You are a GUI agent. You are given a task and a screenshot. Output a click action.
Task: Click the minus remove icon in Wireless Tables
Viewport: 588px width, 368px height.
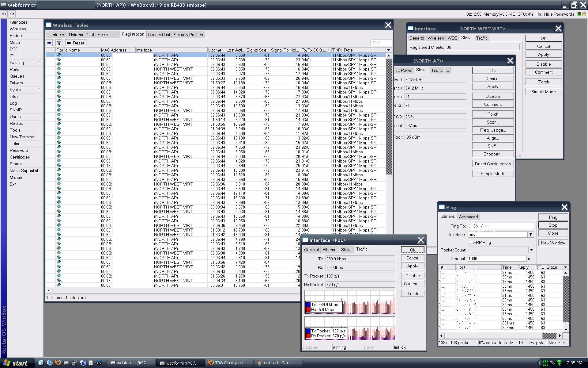point(49,43)
